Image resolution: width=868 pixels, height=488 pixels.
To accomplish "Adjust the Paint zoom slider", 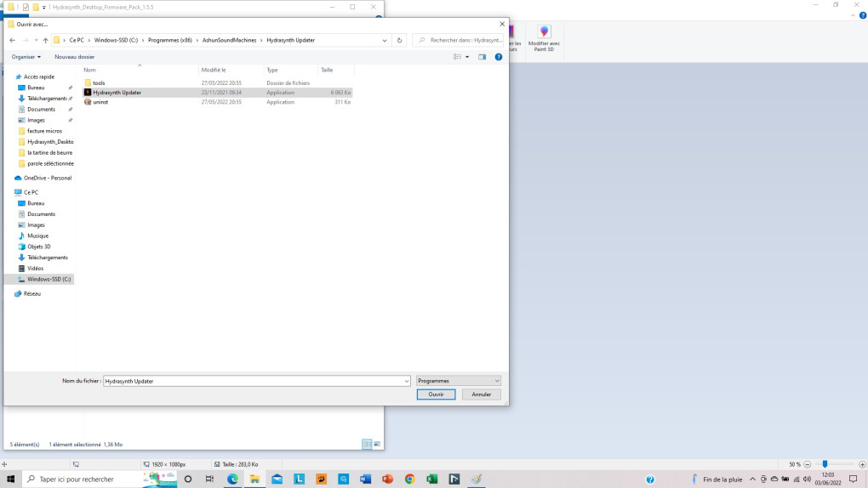I will pyautogui.click(x=825, y=464).
